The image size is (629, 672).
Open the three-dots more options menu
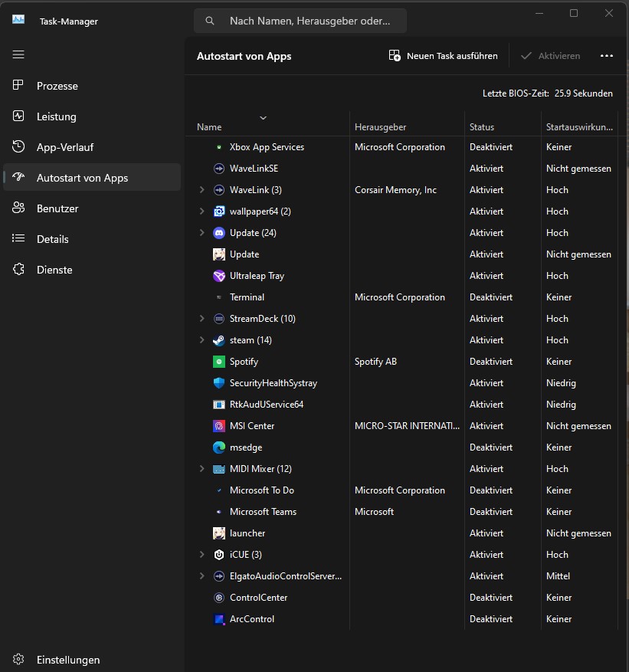[607, 56]
